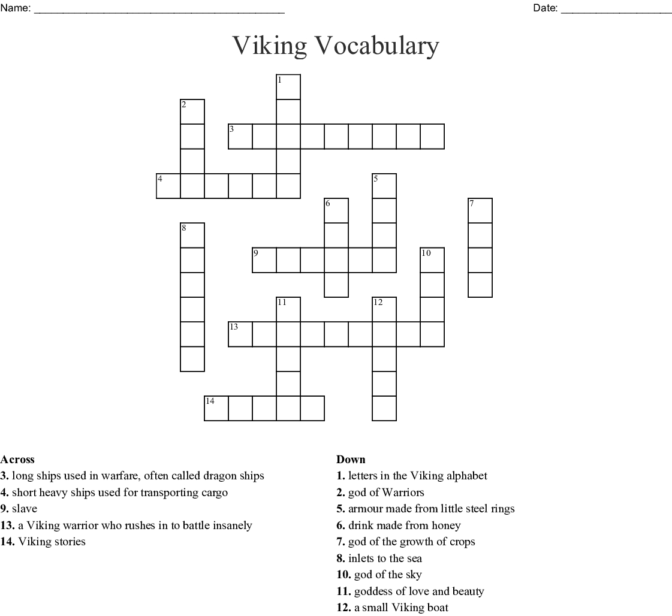Image resolution: width=672 pixels, height=616 pixels.
Task: Select the cell numbered 13
Action: pos(240,334)
